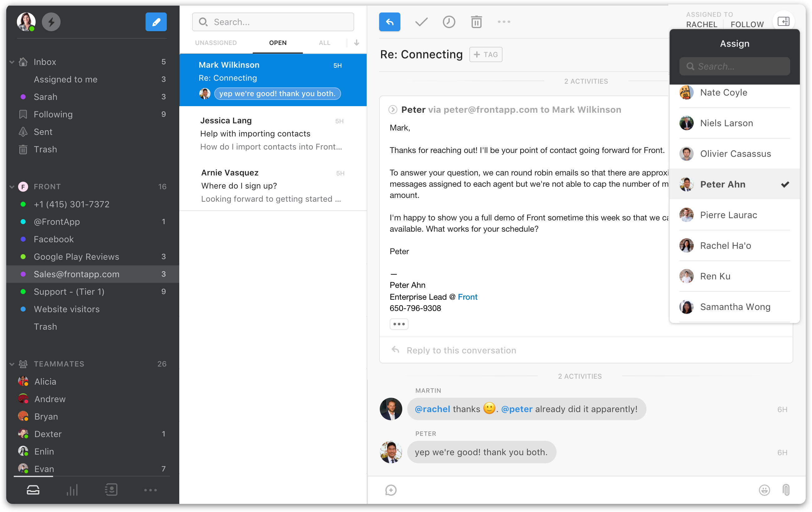
Task: Archive conversation with the checkmark icon
Action: [421, 22]
